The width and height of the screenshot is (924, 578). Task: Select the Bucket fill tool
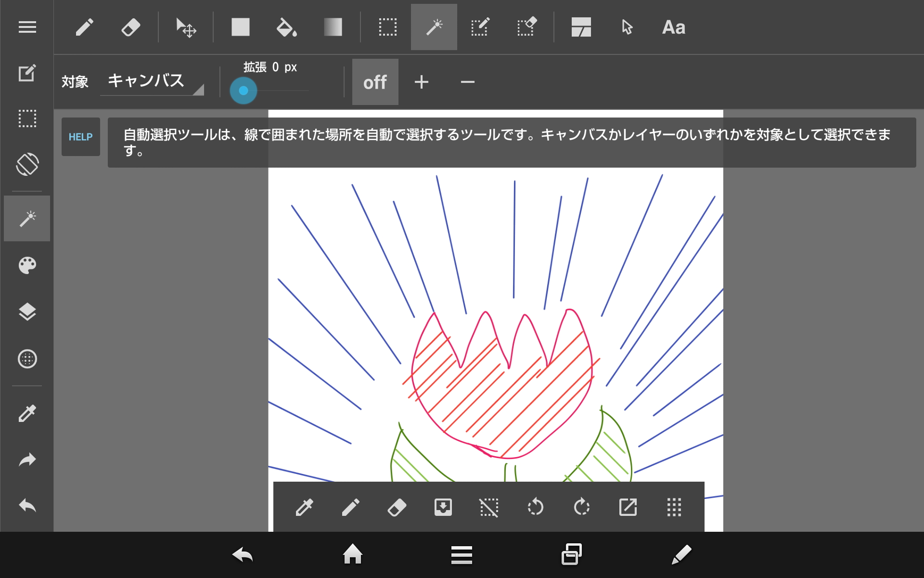click(286, 27)
